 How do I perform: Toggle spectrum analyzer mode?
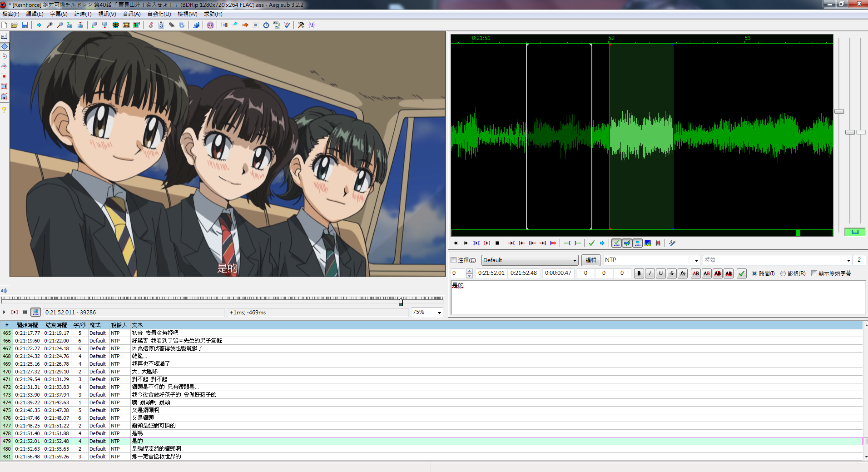pyautogui.click(x=648, y=243)
